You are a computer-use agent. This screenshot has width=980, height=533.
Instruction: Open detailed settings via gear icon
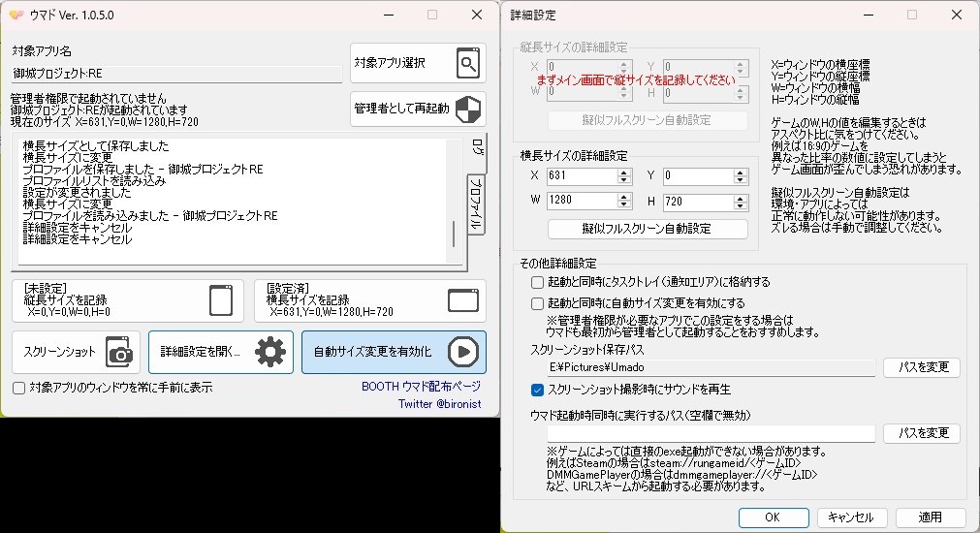tap(269, 353)
